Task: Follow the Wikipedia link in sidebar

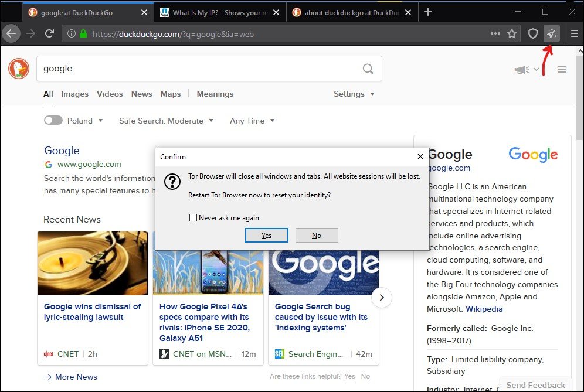Action: tap(484, 309)
